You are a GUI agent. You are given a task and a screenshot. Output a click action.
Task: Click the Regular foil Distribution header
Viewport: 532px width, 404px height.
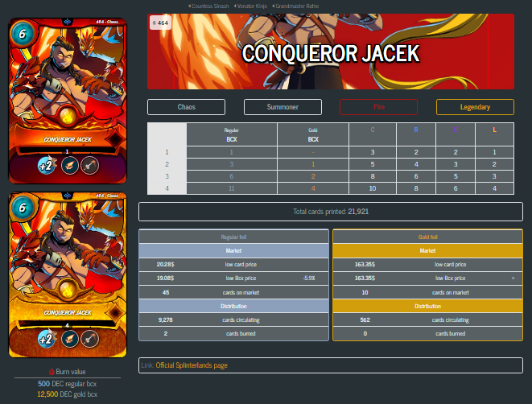pyautogui.click(x=233, y=306)
